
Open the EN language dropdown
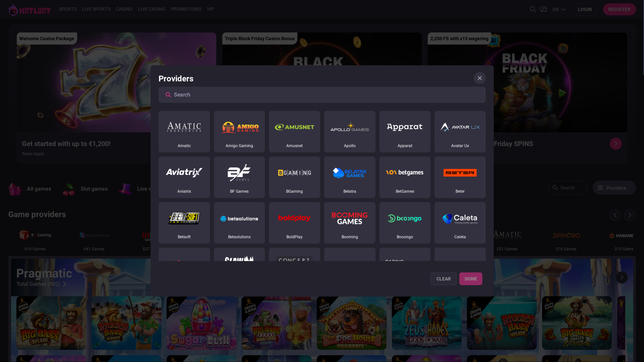click(x=558, y=9)
